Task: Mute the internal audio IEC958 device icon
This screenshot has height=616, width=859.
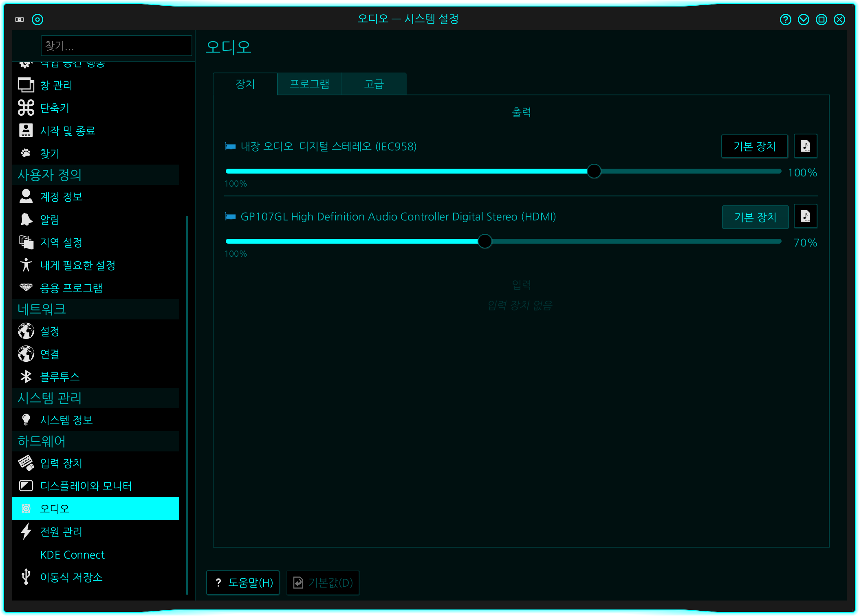Action: tap(231, 146)
